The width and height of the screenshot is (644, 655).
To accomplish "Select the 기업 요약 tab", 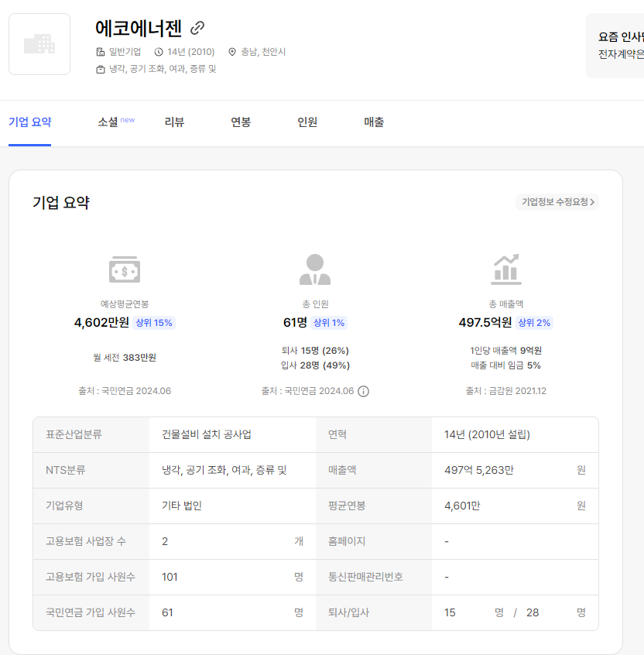I will tap(29, 122).
